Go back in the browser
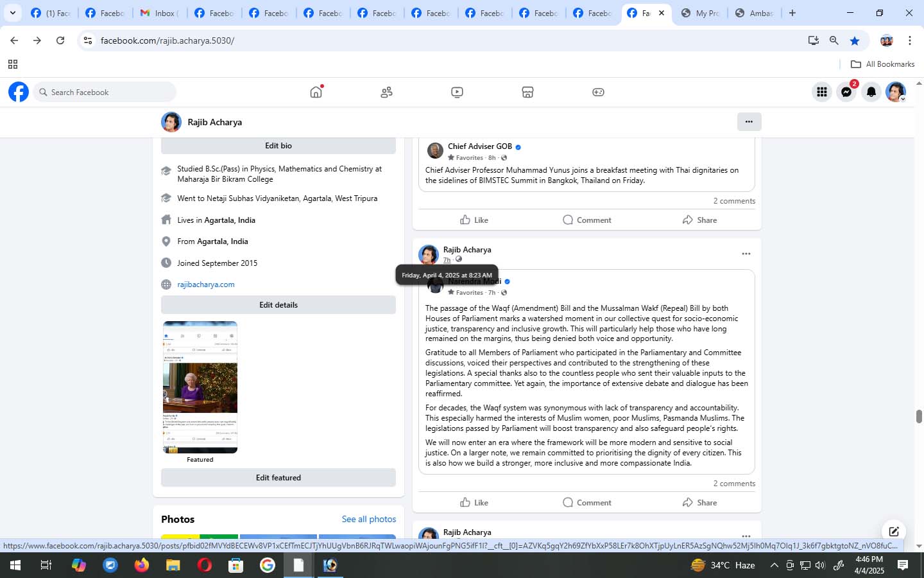This screenshot has height=578, width=924. (x=14, y=40)
